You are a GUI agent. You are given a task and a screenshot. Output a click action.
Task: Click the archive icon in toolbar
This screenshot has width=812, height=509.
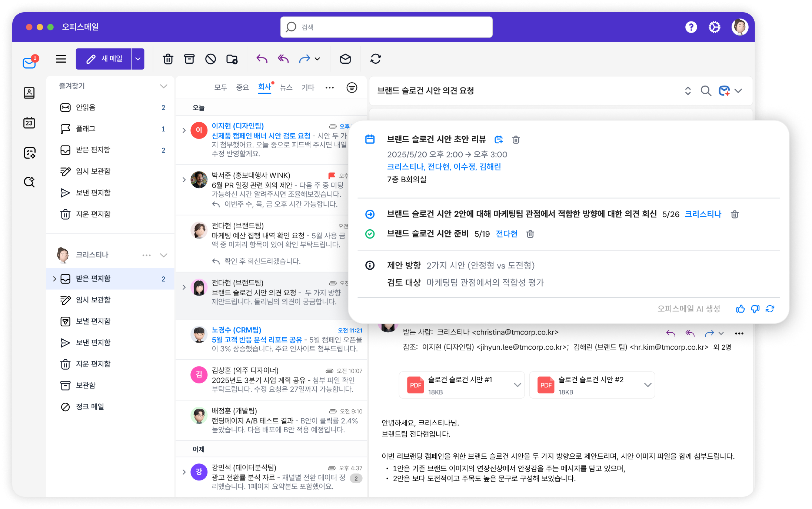tap(189, 59)
